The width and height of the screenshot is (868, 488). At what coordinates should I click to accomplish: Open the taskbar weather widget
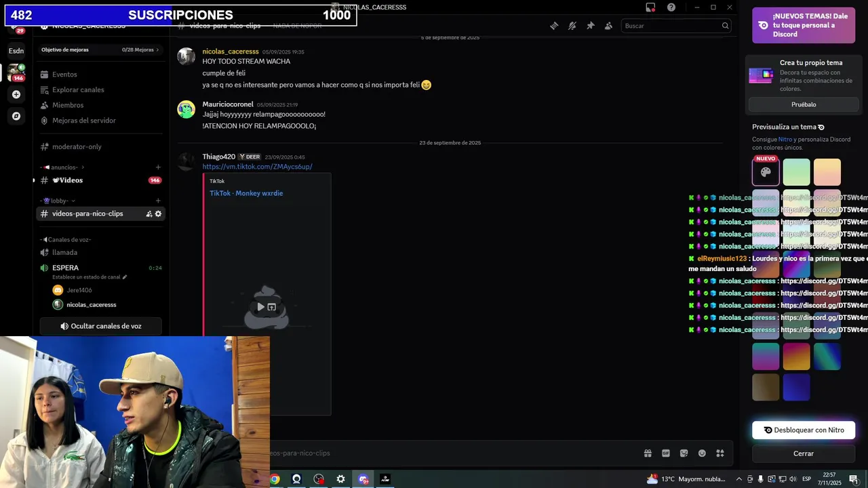pyautogui.click(x=686, y=479)
